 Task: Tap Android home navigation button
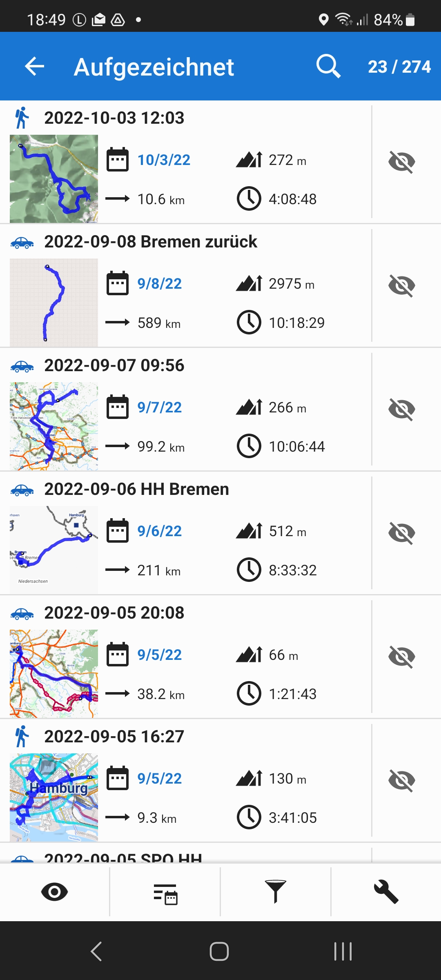click(219, 951)
